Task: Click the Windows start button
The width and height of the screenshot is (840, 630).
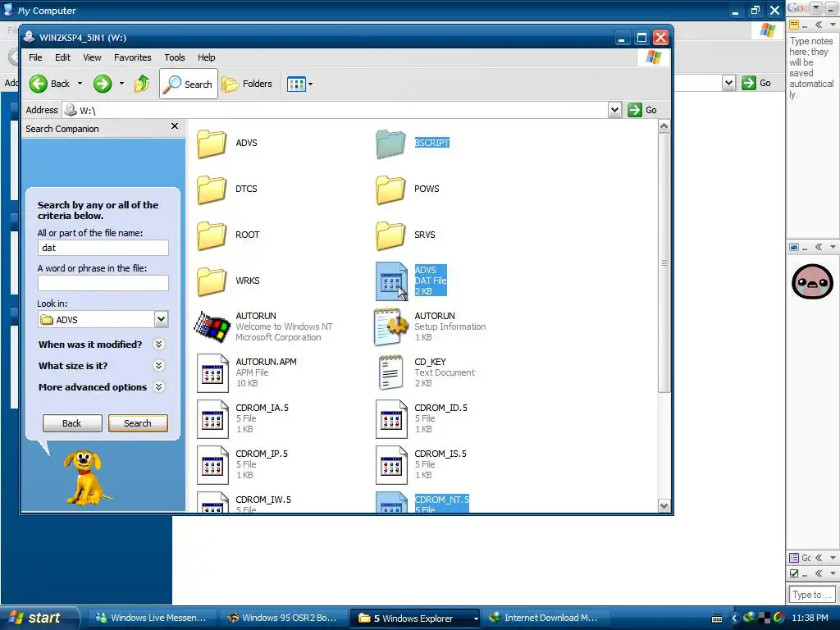Action: (39, 618)
